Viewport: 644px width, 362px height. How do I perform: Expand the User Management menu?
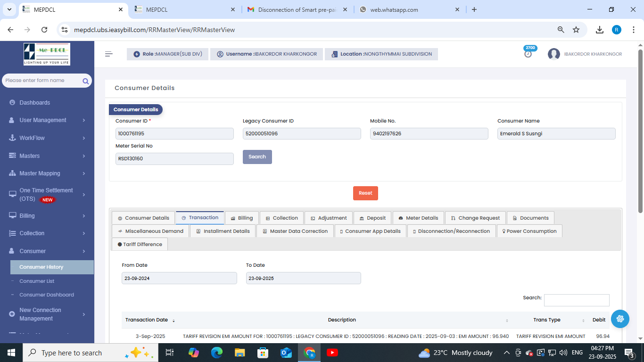47,120
